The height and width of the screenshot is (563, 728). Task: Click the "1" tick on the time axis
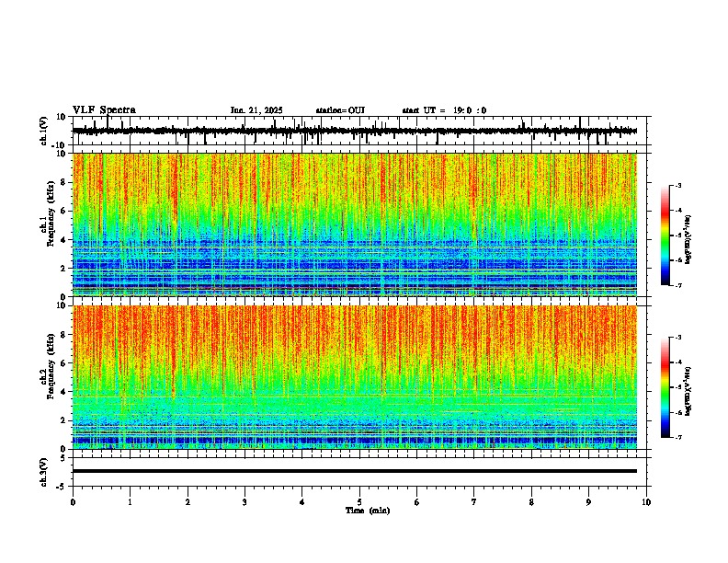130,502
